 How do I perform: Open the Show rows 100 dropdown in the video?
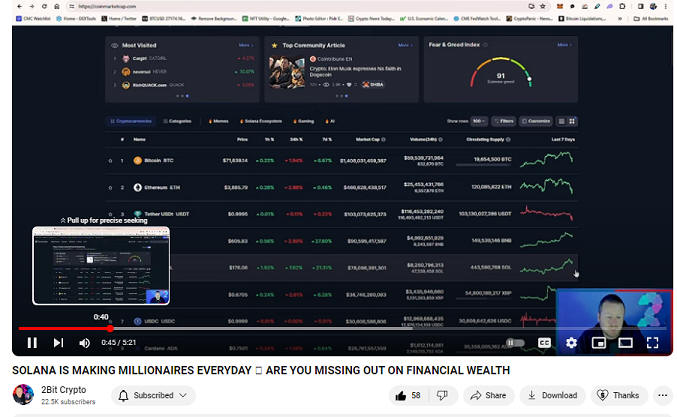coord(479,121)
